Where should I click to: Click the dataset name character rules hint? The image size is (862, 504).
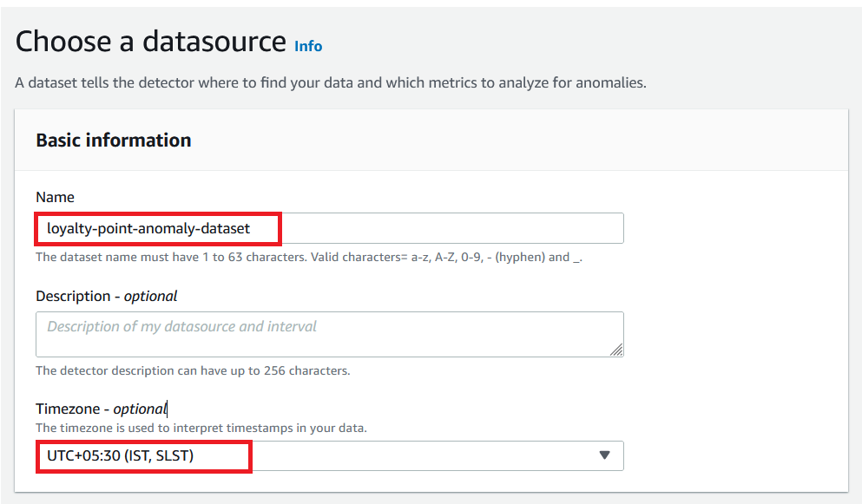coord(308,258)
